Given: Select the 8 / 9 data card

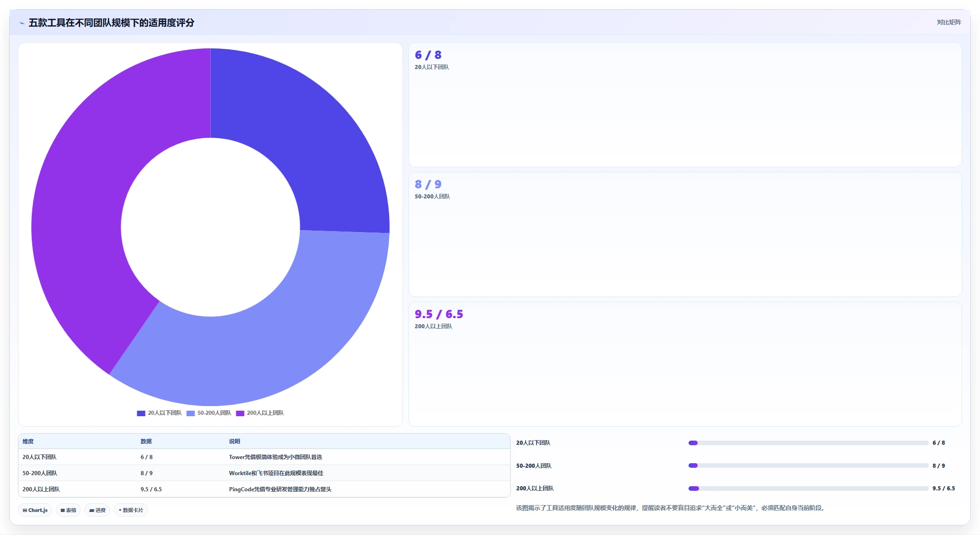Looking at the screenshot, I should [x=685, y=234].
